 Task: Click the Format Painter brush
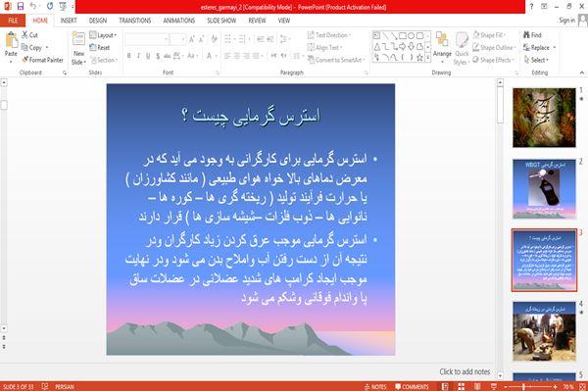coord(25,60)
